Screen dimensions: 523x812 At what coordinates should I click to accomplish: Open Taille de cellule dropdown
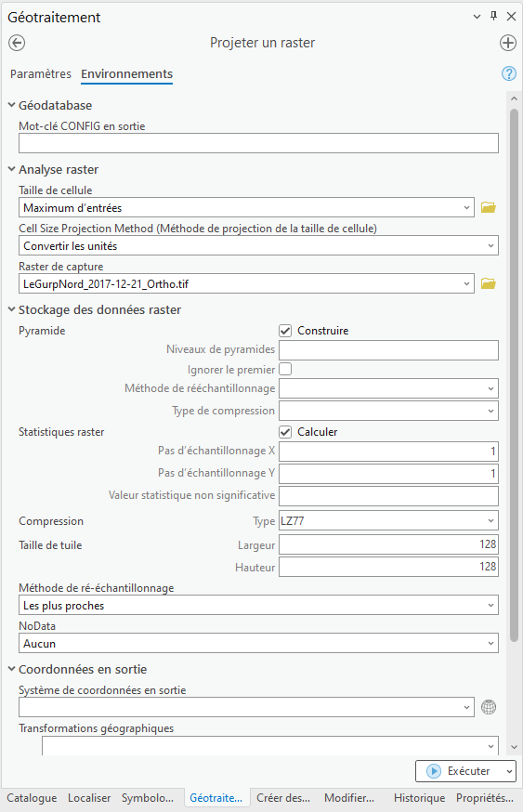(x=466, y=208)
